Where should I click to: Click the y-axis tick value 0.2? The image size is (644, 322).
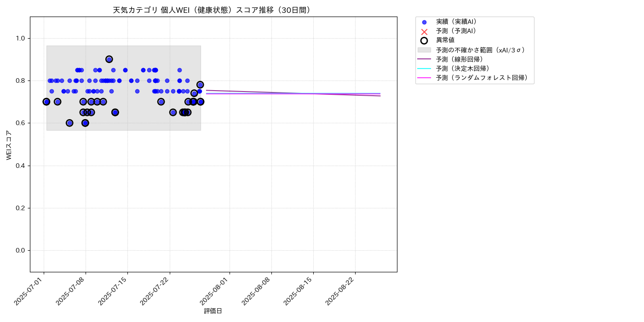point(21,208)
